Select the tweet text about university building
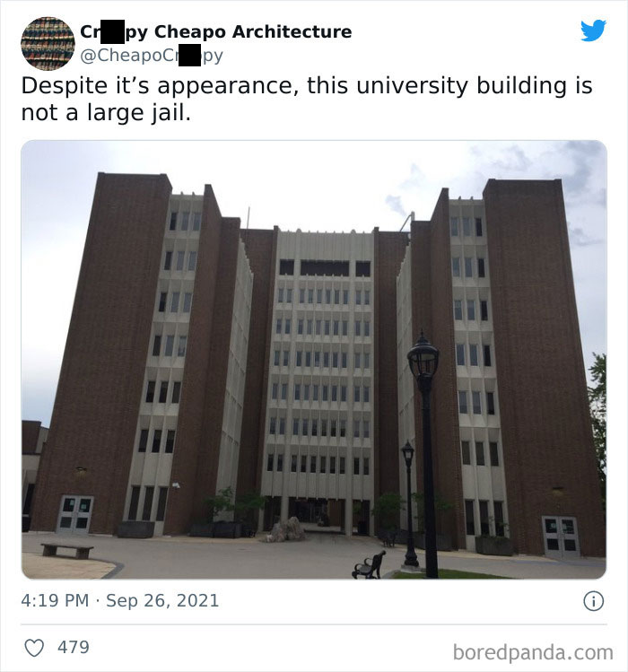Viewport: 628px width, 672px height. pos(307,99)
